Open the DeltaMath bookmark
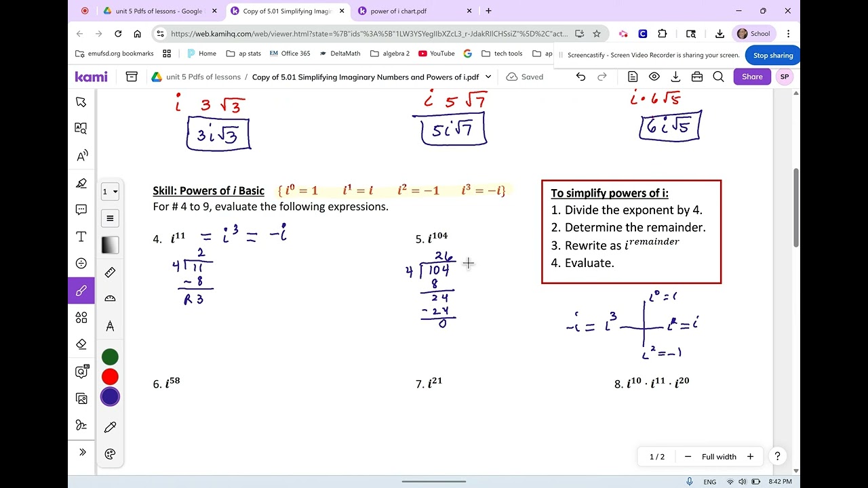The width and height of the screenshot is (868, 488). tap(339, 54)
